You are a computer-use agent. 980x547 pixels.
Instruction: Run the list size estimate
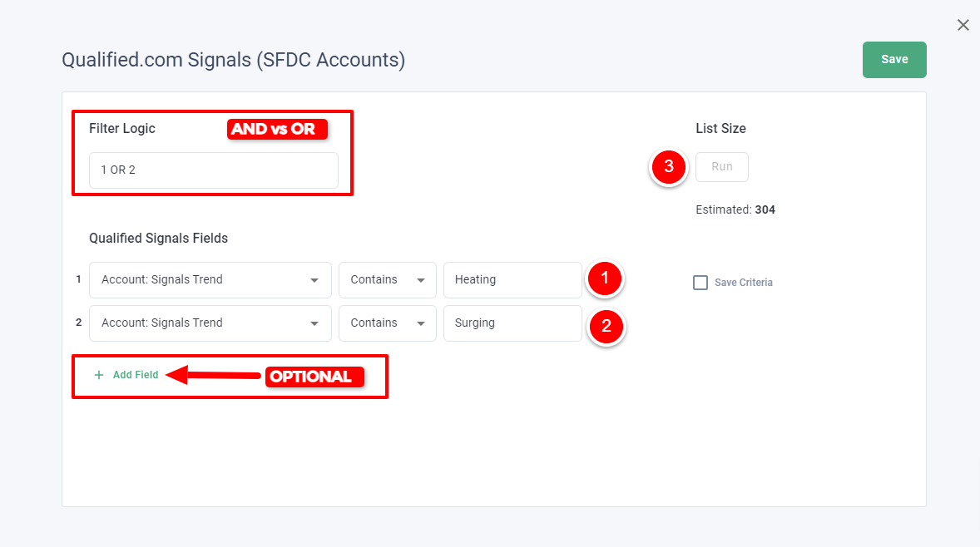point(722,167)
